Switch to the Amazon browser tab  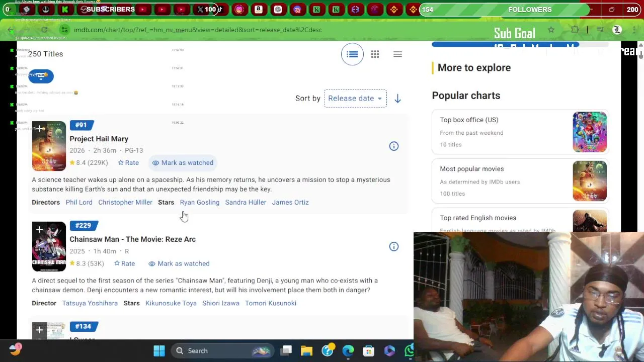click(x=258, y=10)
